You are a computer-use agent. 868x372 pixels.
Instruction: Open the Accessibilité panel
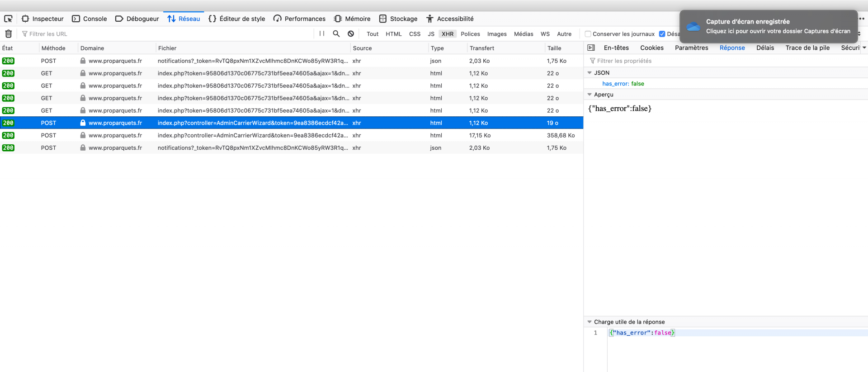(450, 19)
